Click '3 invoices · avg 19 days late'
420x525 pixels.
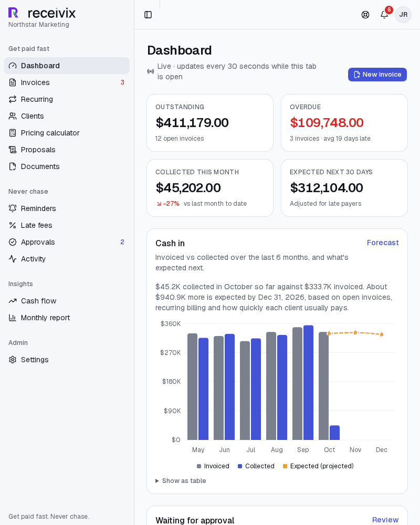tap(330, 139)
